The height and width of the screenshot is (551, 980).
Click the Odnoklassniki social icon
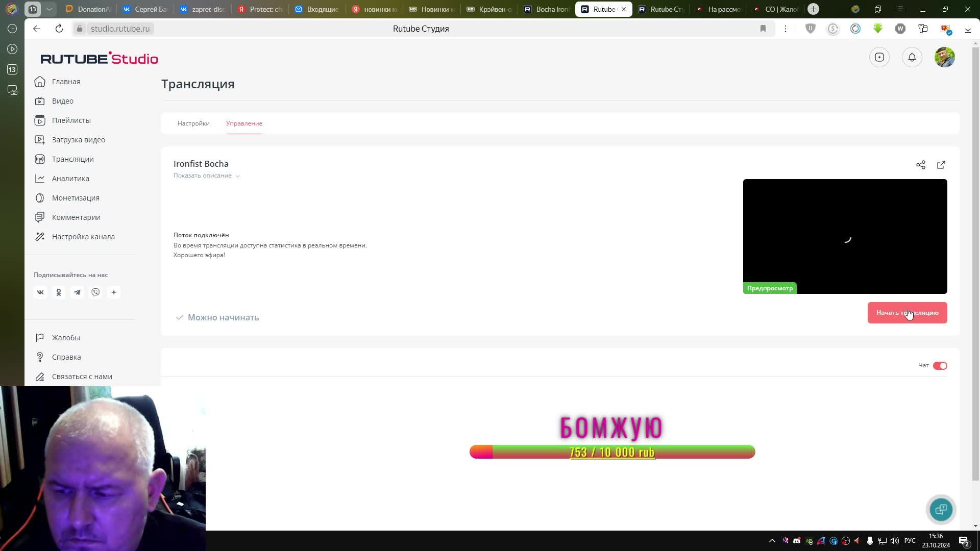[59, 292]
